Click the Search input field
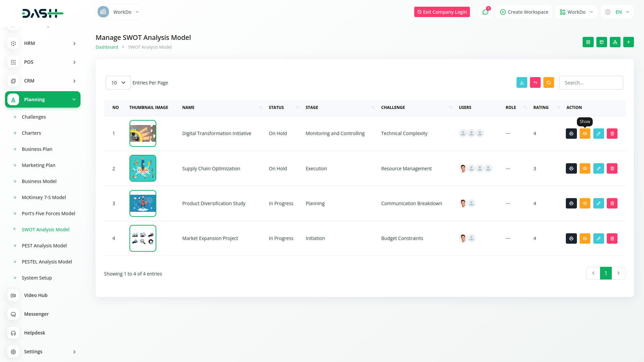Image resolution: width=644 pixels, height=362 pixels. point(591,83)
